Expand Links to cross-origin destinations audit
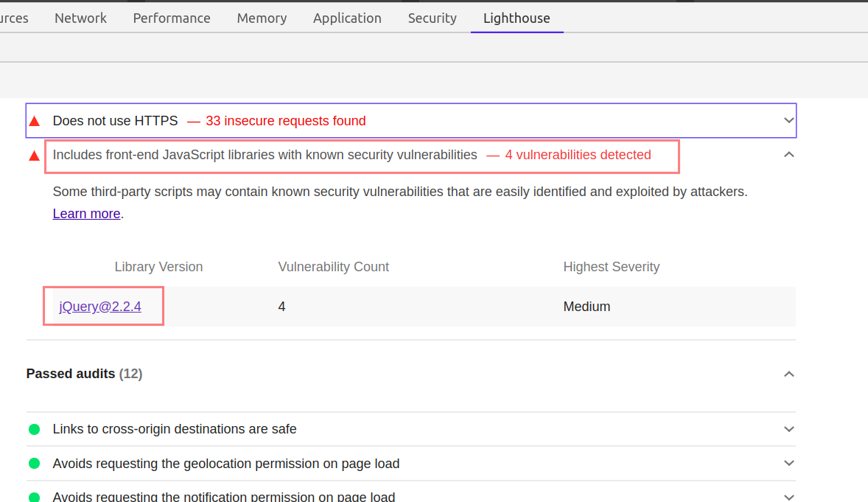The height and width of the screenshot is (502, 868). (x=789, y=430)
